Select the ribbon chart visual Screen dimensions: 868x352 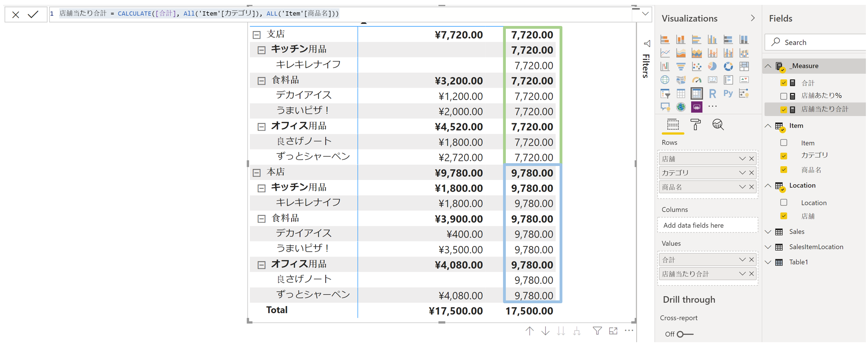pos(744,53)
